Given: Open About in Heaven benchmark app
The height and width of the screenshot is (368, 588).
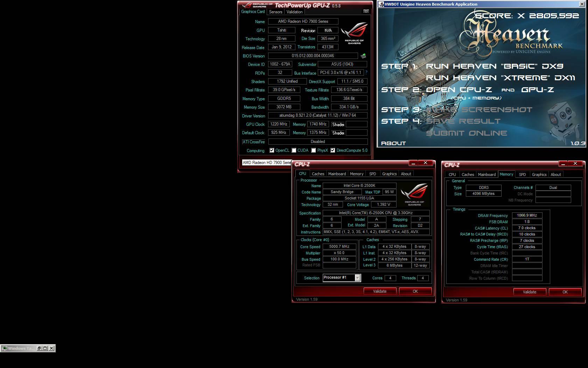Looking at the screenshot, I should 393,143.
